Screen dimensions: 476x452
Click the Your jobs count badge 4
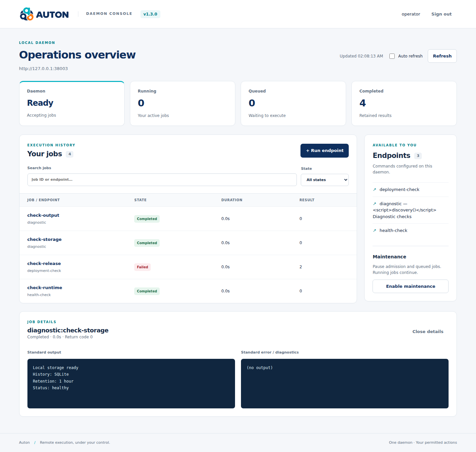click(69, 154)
